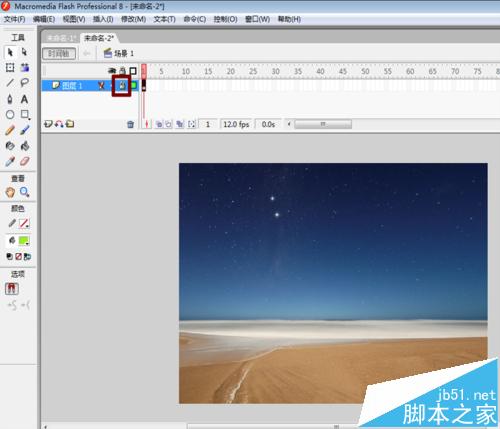Select the Ink Bottle tool
Screen dimensions: 500x429
[x=10, y=146]
